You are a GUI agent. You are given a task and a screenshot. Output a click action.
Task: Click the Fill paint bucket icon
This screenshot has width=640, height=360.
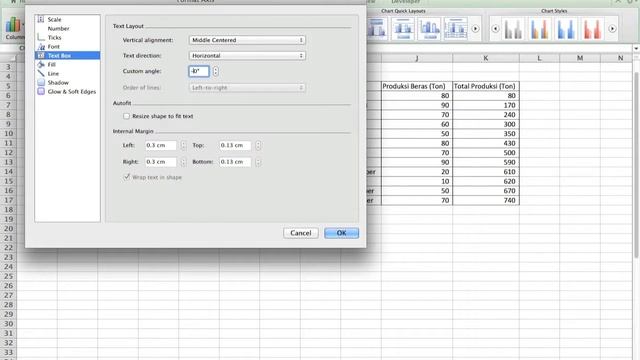41,64
